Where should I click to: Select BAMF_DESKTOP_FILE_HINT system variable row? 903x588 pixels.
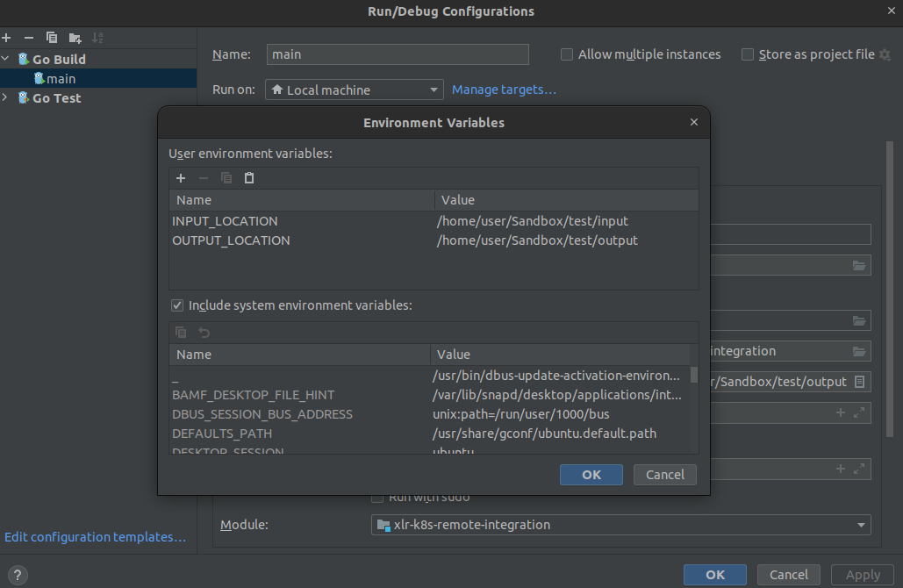point(430,395)
